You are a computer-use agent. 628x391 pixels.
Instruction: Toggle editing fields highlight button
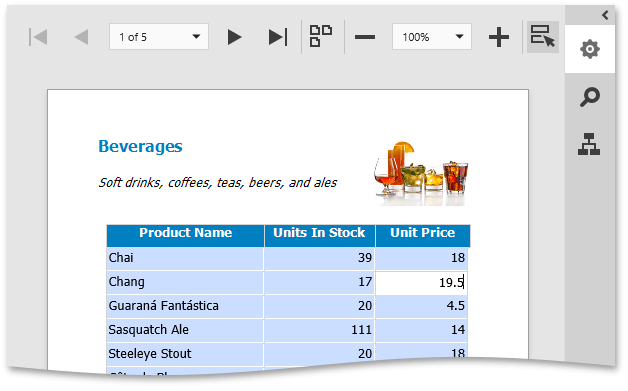pyautogui.click(x=542, y=37)
